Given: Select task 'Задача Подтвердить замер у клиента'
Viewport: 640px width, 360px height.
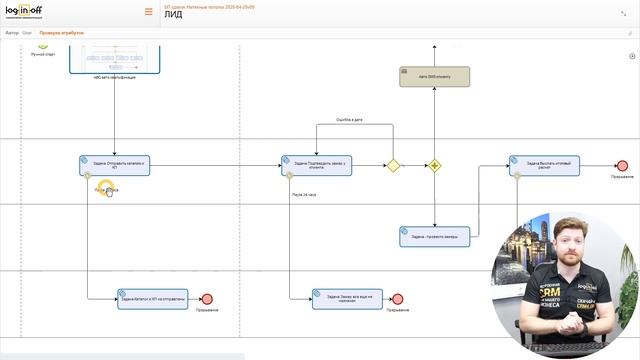Looking at the screenshot, I should point(316,166).
